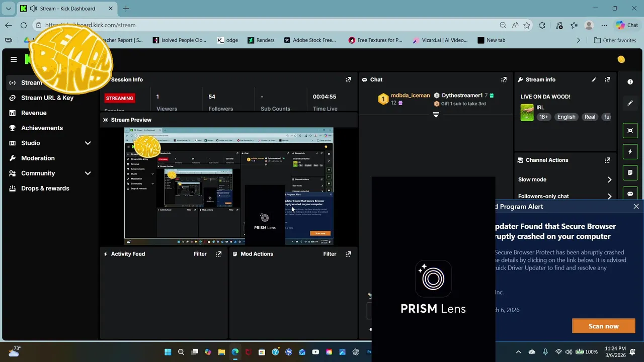
Task: Pop out the Session Info panel
Action: (x=348, y=79)
